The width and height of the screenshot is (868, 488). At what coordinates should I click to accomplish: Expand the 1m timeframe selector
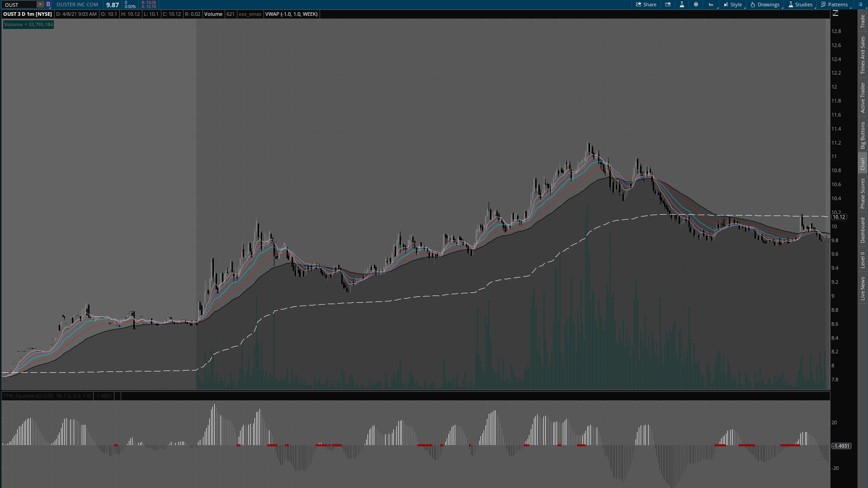coord(711,5)
